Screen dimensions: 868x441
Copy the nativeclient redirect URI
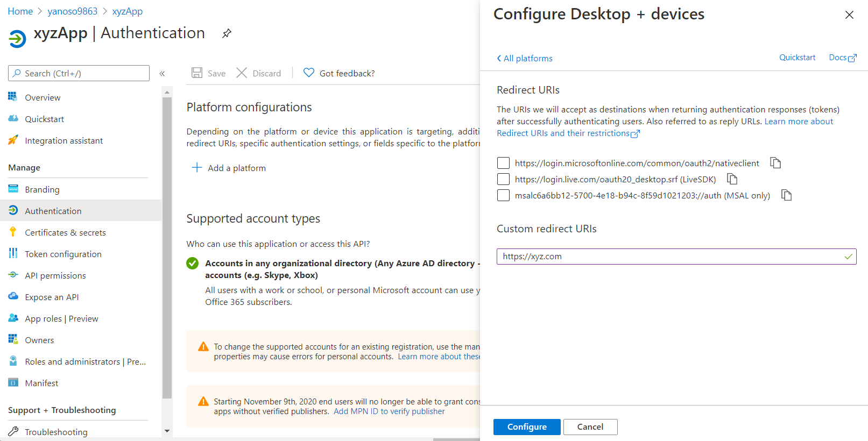pos(775,163)
